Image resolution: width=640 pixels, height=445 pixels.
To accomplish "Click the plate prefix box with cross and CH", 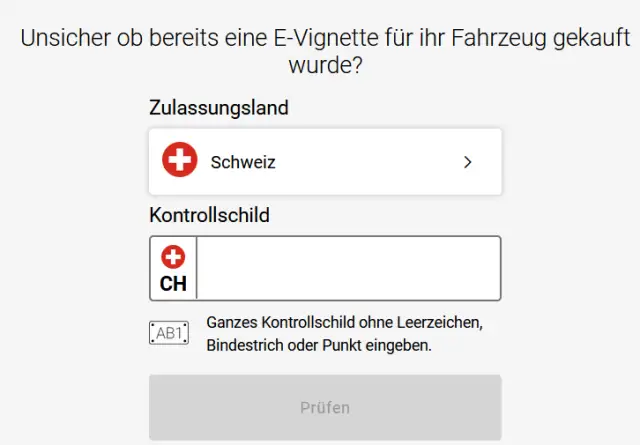I will [174, 269].
